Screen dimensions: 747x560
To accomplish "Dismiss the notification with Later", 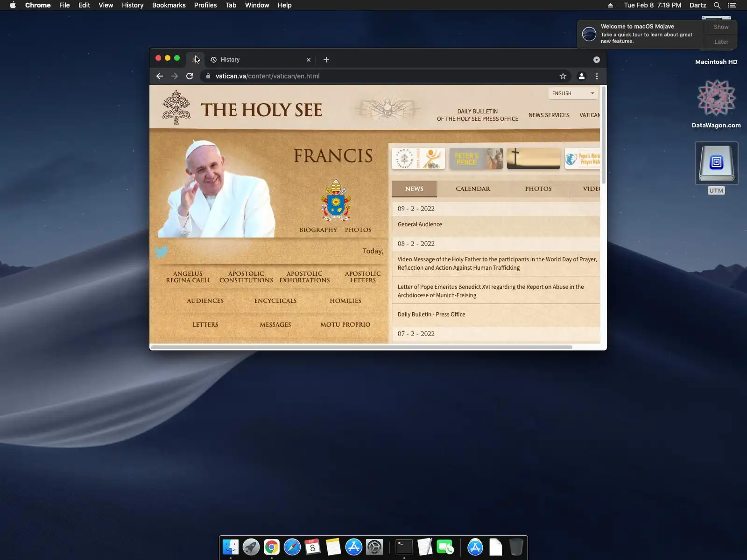I will 721,42.
